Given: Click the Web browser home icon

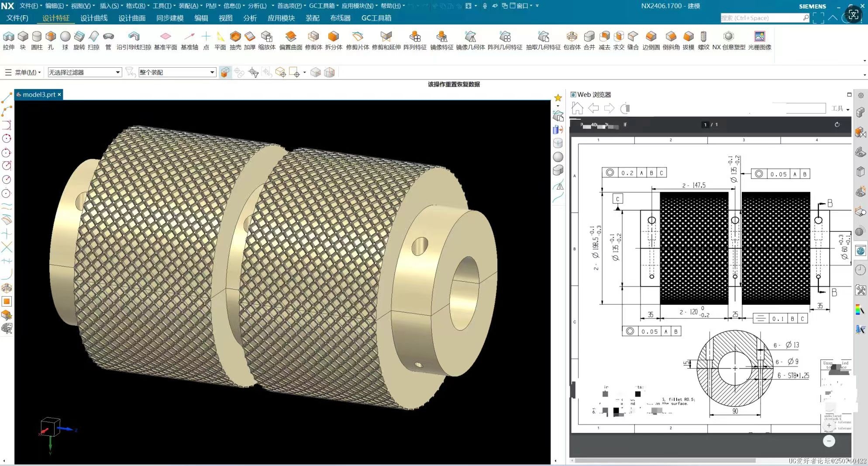Looking at the screenshot, I should pyautogui.click(x=577, y=108).
